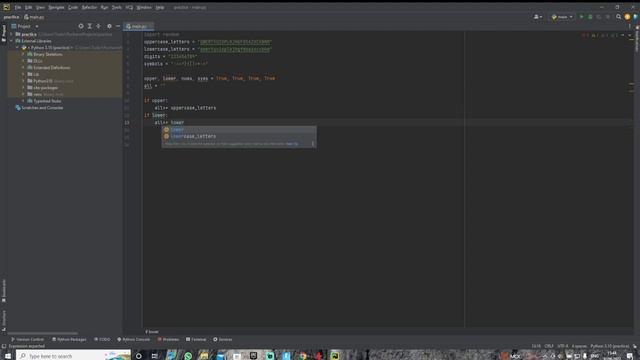Click the UTF-8 encoding status entry
The width and height of the screenshot is (640, 360).
562,346
